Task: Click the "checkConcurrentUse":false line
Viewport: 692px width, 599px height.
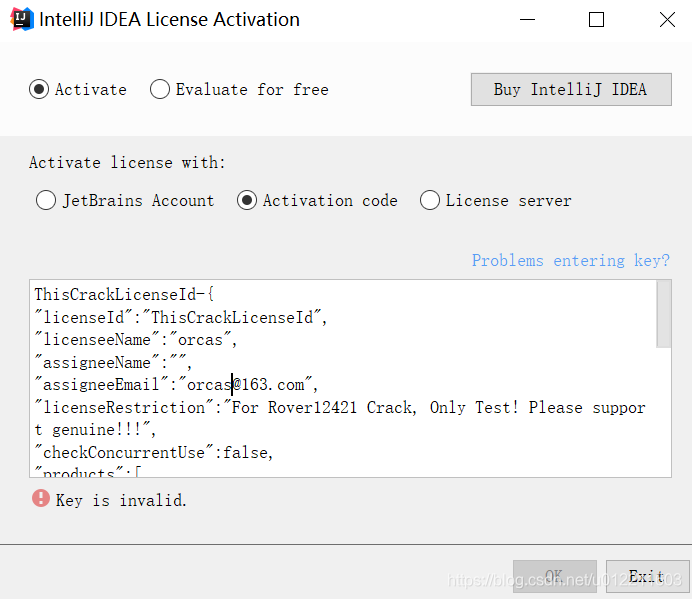Action: tap(154, 452)
